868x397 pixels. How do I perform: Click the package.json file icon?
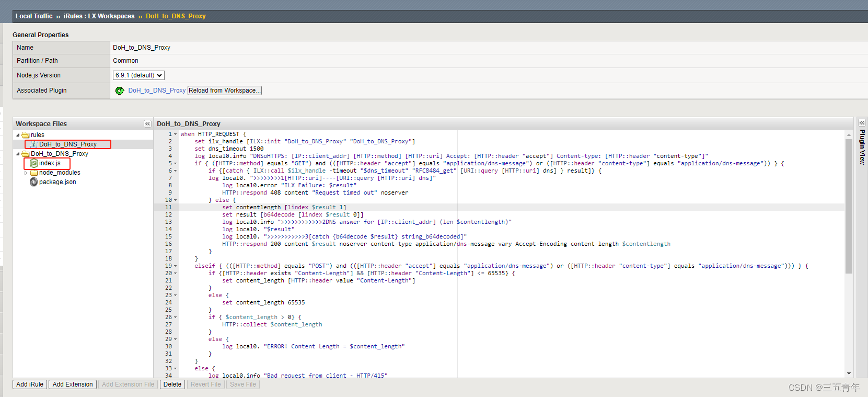click(34, 182)
